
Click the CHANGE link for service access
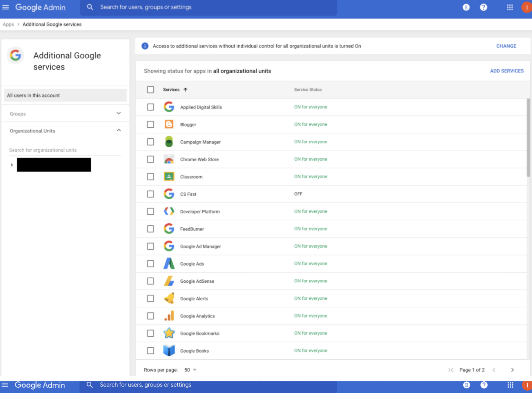(x=506, y=46)
